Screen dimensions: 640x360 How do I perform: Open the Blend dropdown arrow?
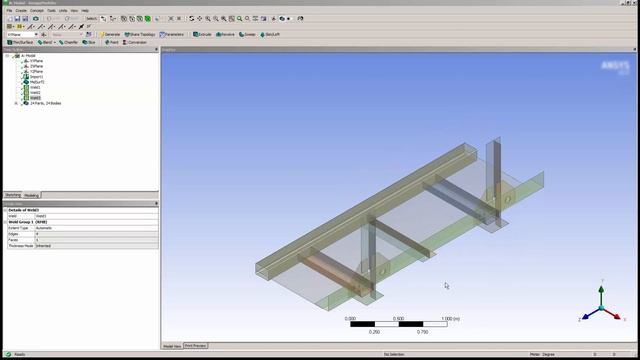click(55, 42)
